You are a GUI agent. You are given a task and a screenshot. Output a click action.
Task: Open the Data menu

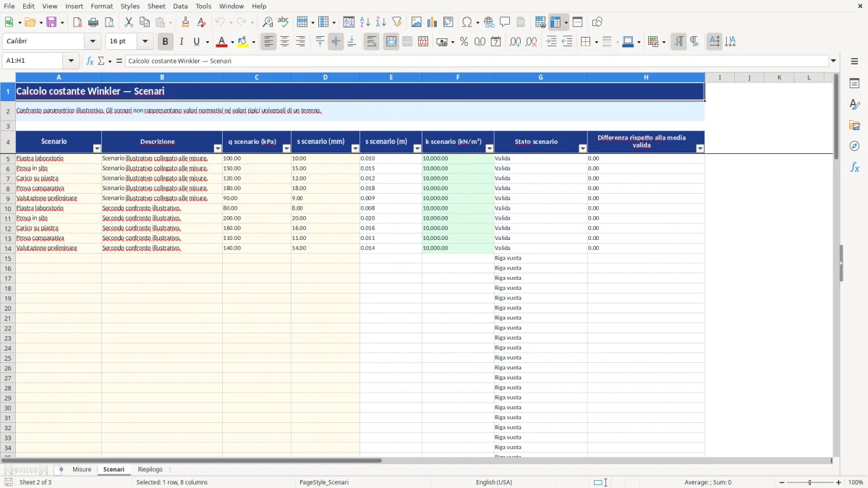click(180, 6)
